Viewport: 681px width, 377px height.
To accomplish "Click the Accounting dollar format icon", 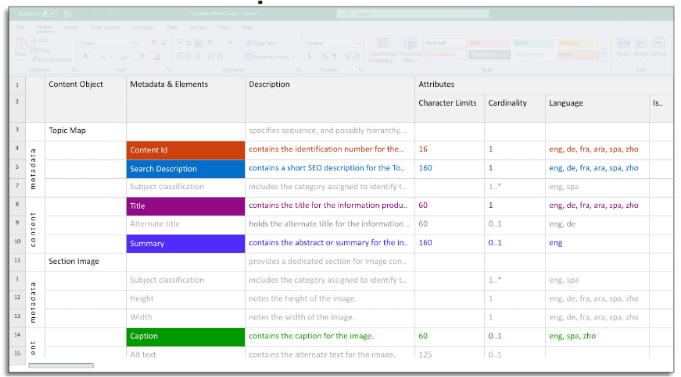I will click(x=309, y=56).
